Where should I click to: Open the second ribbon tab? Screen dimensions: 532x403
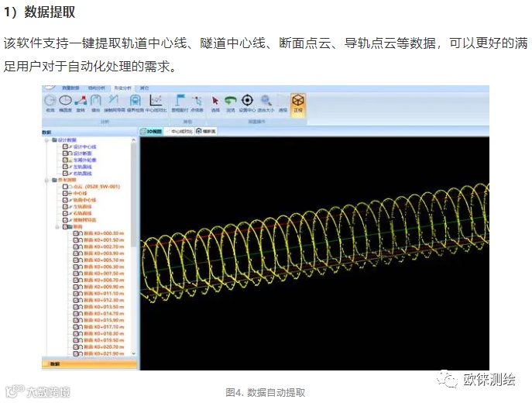pos(97,88)
